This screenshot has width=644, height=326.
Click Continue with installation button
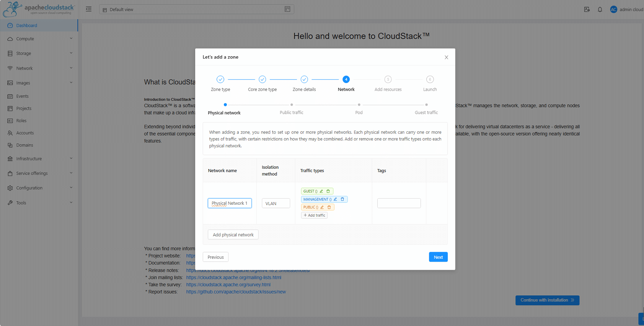pos(547,300)
